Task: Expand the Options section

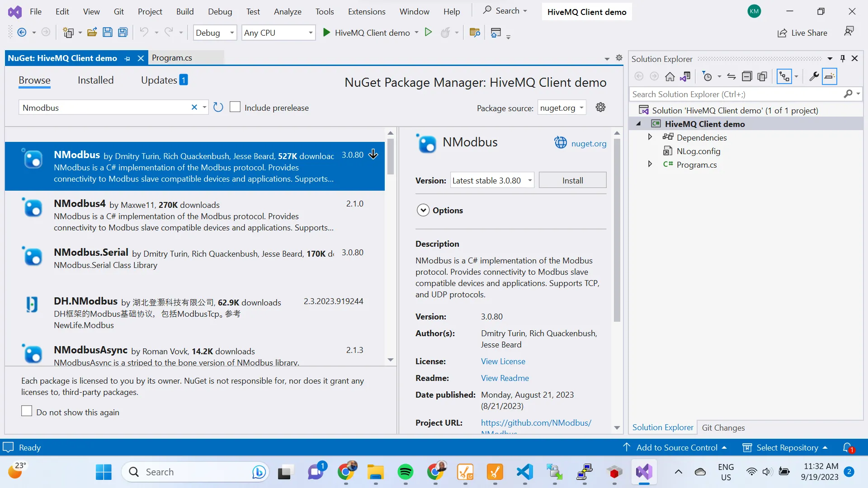Action: click(423, 211)
